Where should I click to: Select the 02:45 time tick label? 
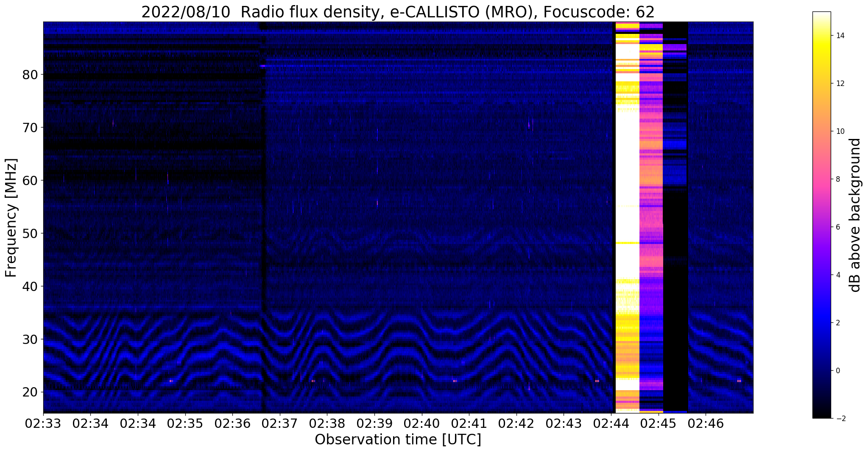tap(658, 423)
